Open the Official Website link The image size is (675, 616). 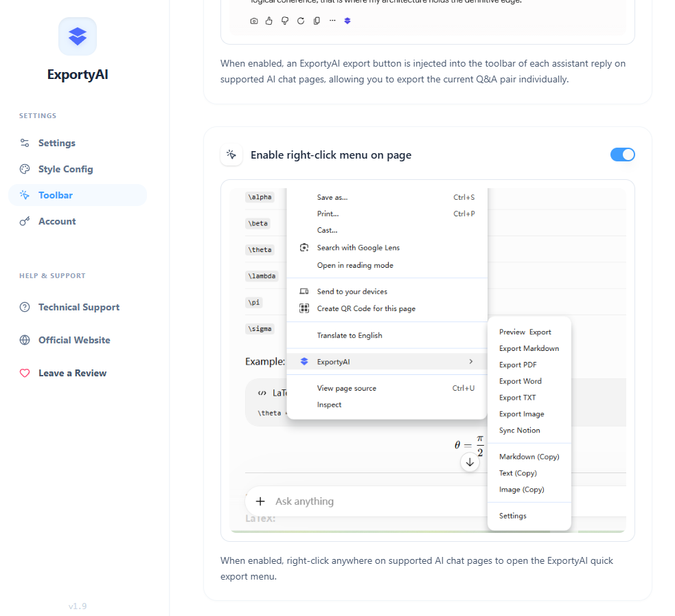[x=78, y=340]
